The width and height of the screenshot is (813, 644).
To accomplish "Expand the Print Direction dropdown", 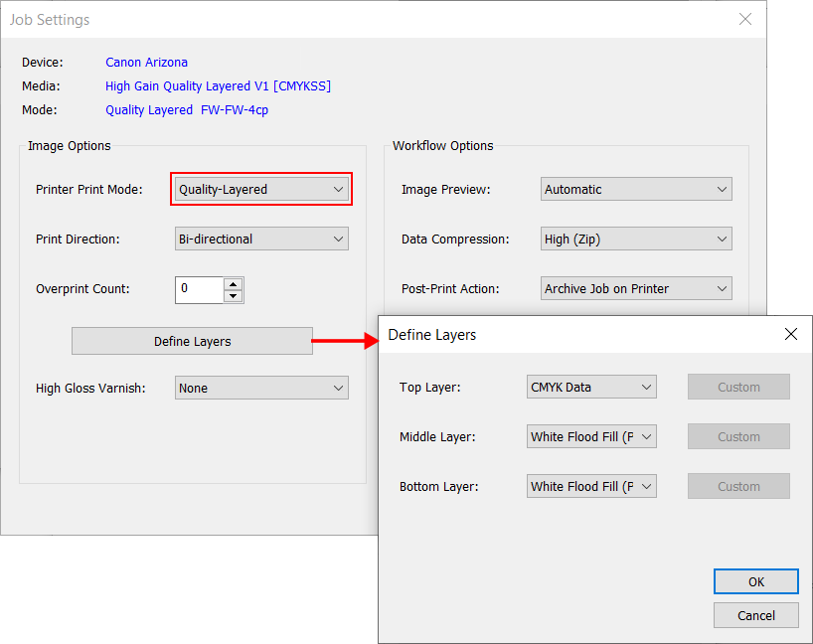I will (261, 239).
